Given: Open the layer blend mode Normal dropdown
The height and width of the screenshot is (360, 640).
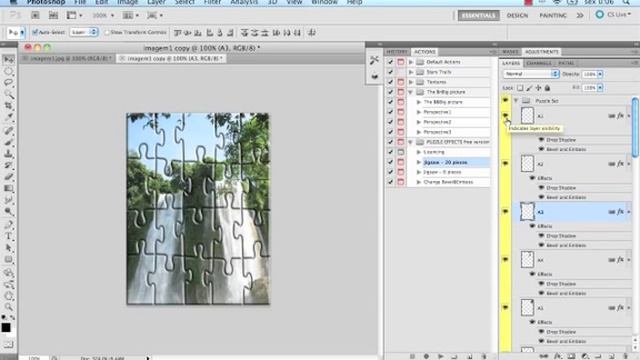Looking at the screenshot, I should (531, 74).
